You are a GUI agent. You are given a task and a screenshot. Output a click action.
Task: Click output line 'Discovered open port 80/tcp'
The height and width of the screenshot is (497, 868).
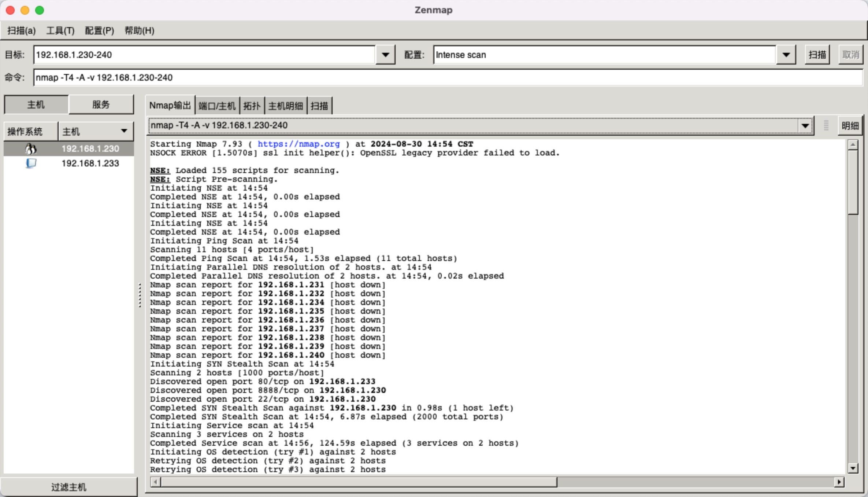pos(263,382)
